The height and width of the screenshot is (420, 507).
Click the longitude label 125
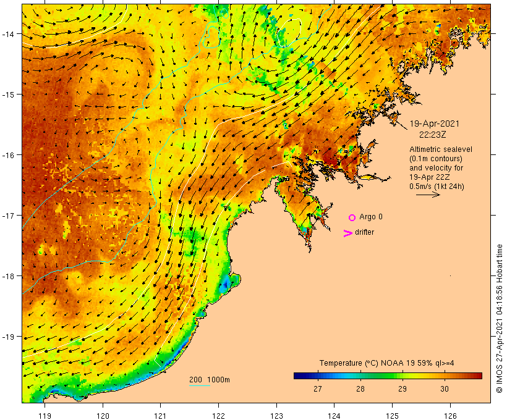tap(392, 416)
